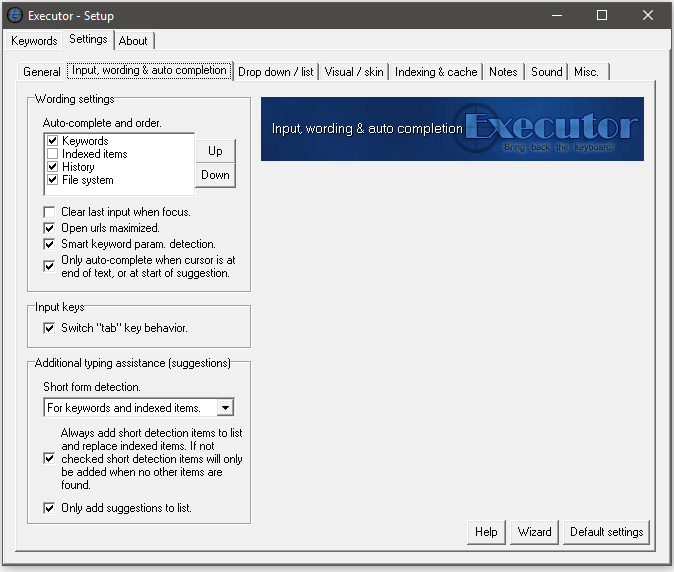Open the Notes tab

click(x=503, y=72)
